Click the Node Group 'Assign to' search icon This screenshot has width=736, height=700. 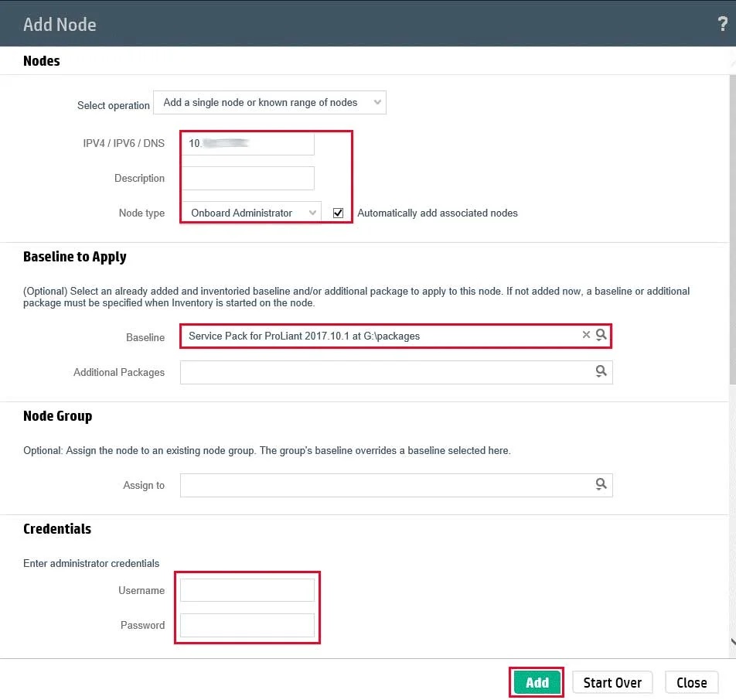pos(601,484)
